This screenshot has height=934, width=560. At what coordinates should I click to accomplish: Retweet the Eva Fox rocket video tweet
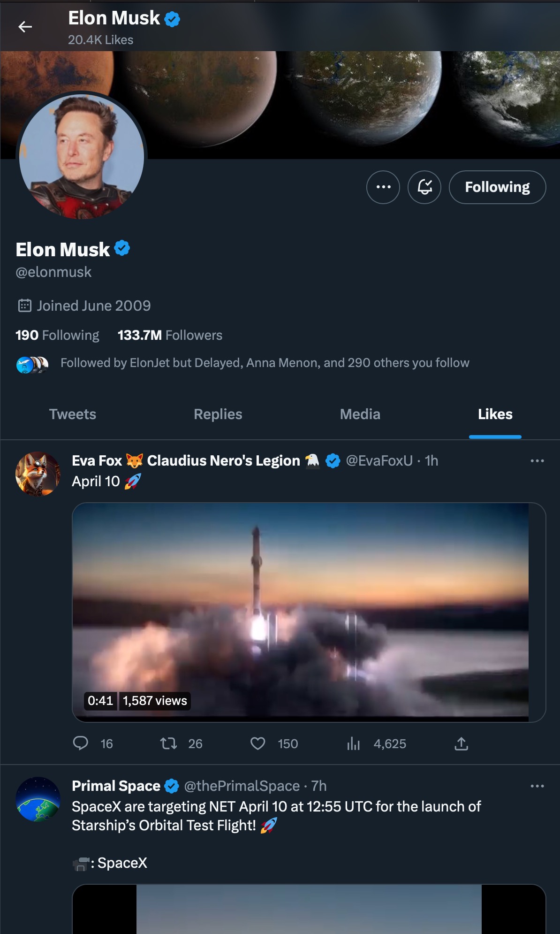point(168,743)
